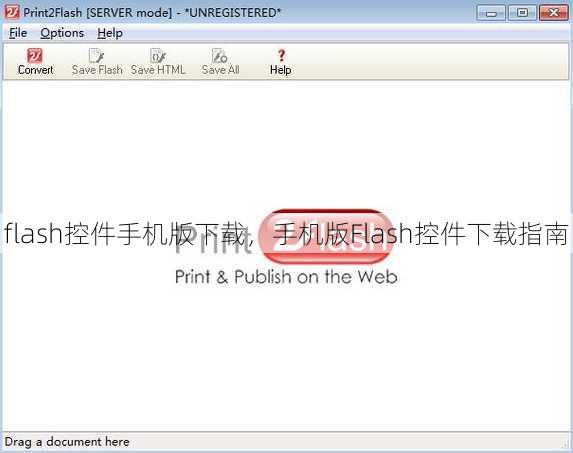The image size is (573, 453).
Task: Click the 'Drag a document here' status text
Action: 67,442
